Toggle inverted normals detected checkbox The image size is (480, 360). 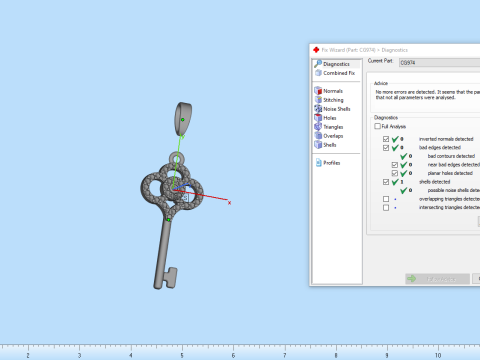pos(386,139)
